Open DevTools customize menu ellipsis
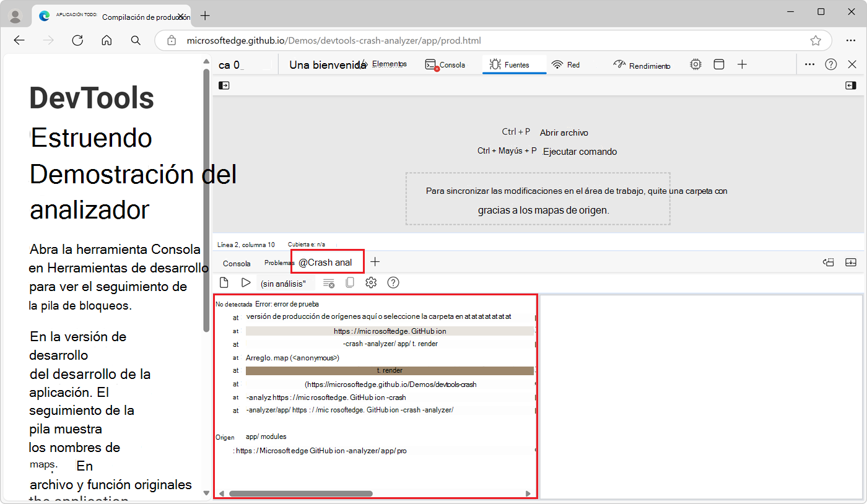The width and height of the screenshot is (867, 504). click(809, 64)
